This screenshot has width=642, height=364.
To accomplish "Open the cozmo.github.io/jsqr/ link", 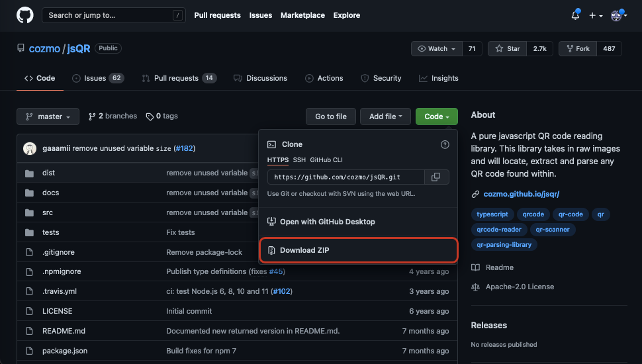I will pyautogui.click(x=522, y=194).
